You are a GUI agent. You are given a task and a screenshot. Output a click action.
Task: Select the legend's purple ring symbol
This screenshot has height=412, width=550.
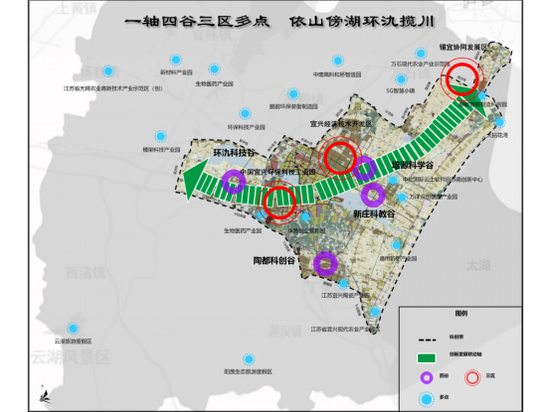pos(427,378)
